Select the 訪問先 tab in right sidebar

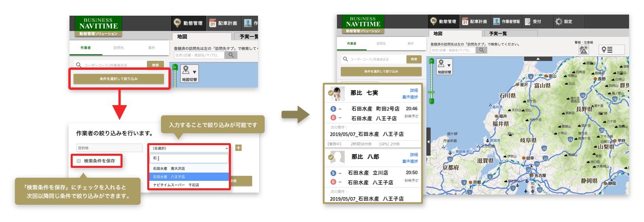pos(381,44)
